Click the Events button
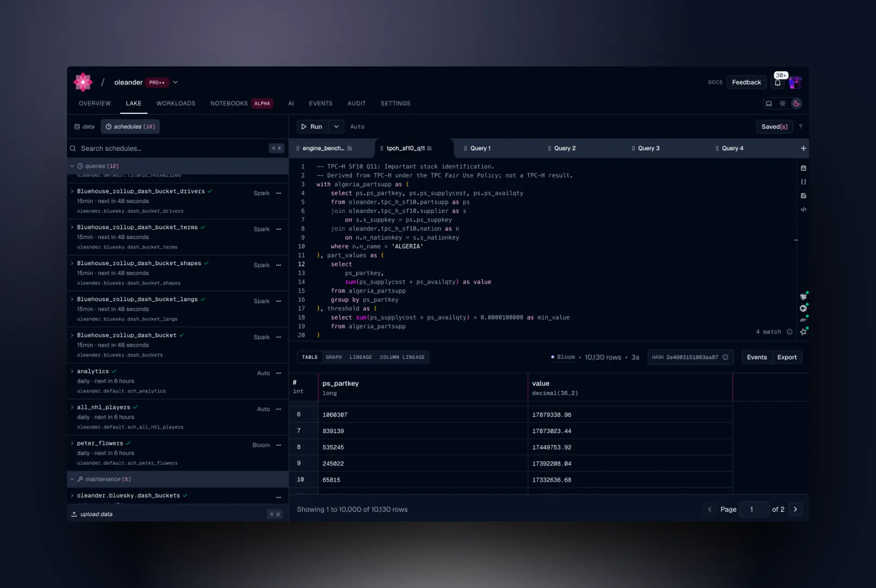This screenshot has width=876, height=588. (757, 357)
